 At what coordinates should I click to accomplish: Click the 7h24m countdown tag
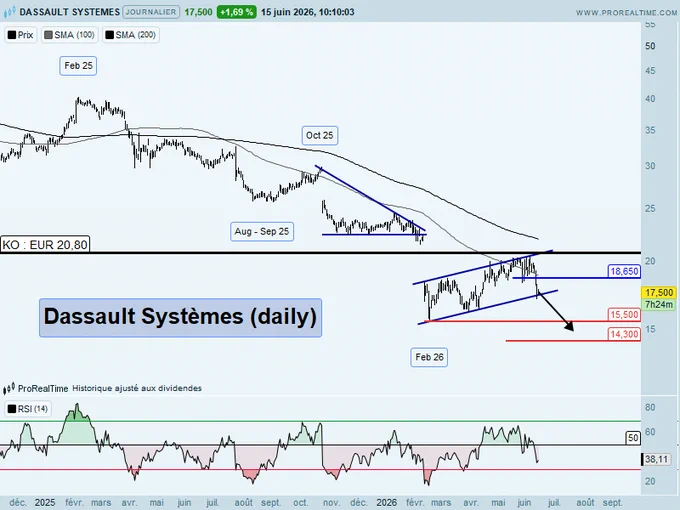(659, 304)
